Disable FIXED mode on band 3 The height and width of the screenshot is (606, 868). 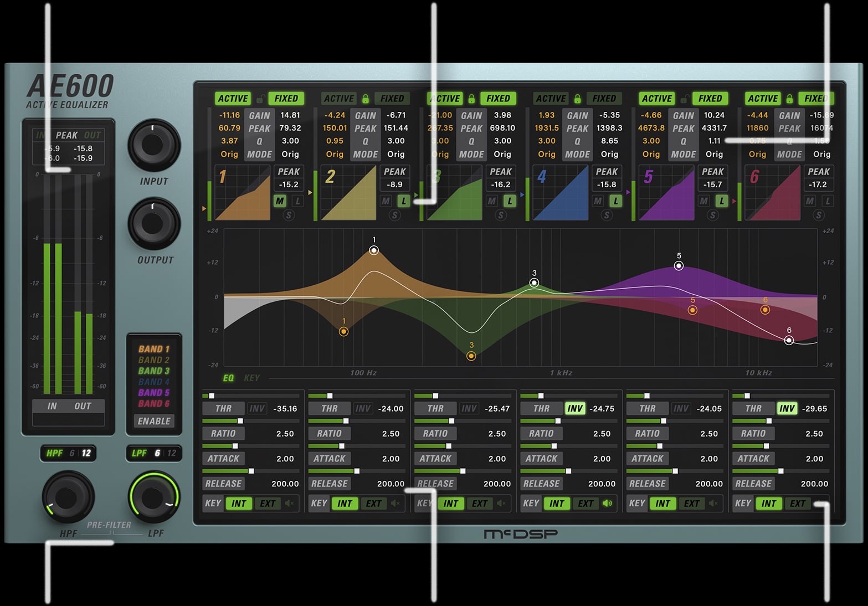pos(498,99)
